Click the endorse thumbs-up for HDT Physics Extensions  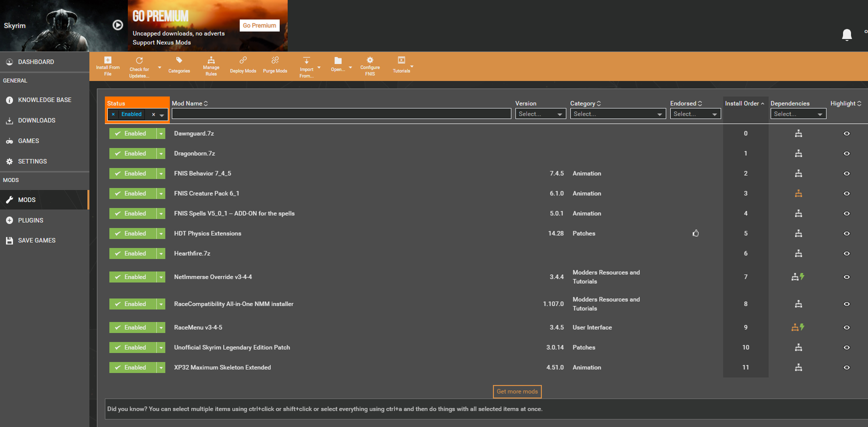click(x=696, y=233)
